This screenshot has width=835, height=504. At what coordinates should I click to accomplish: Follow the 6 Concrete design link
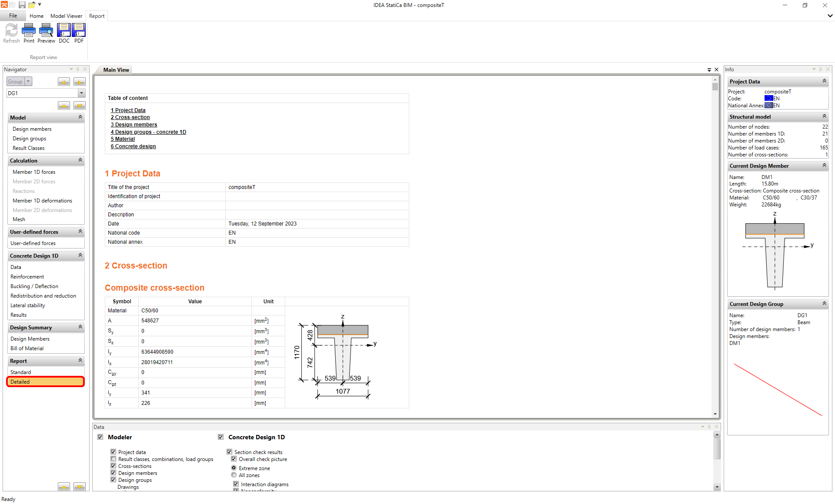pos(133,146)
